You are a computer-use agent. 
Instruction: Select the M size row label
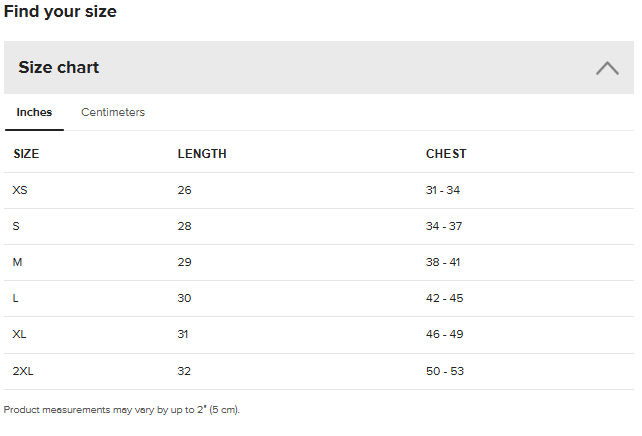[17, 262]
